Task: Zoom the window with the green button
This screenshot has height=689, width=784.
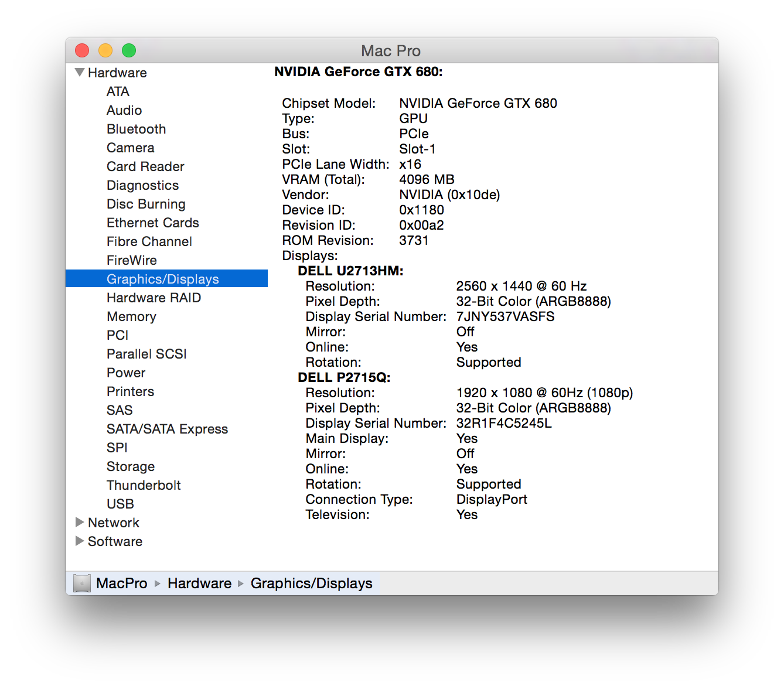Action: 129,50
